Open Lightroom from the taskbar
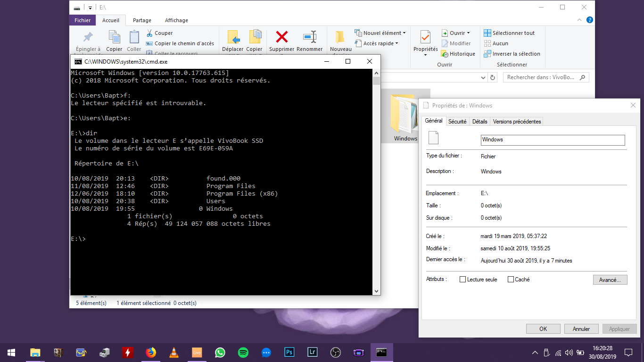 click(313, 352)
